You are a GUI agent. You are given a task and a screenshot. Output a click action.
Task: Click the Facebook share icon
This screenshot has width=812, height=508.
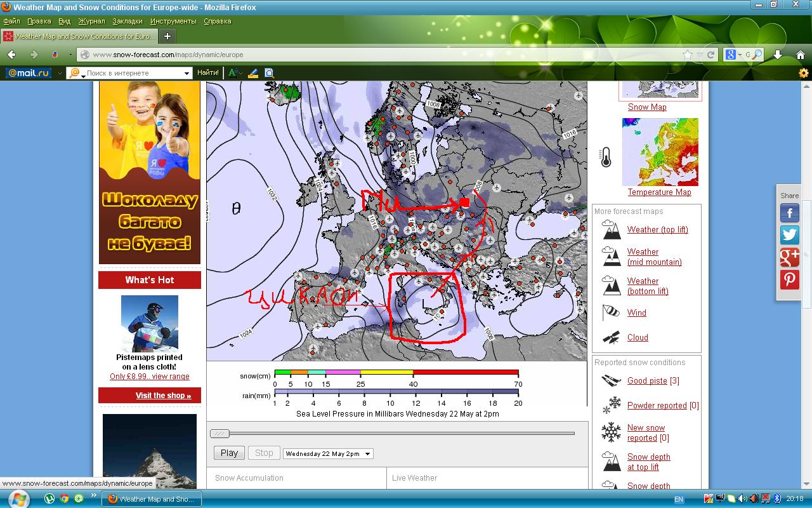click(x=789, y=213)
